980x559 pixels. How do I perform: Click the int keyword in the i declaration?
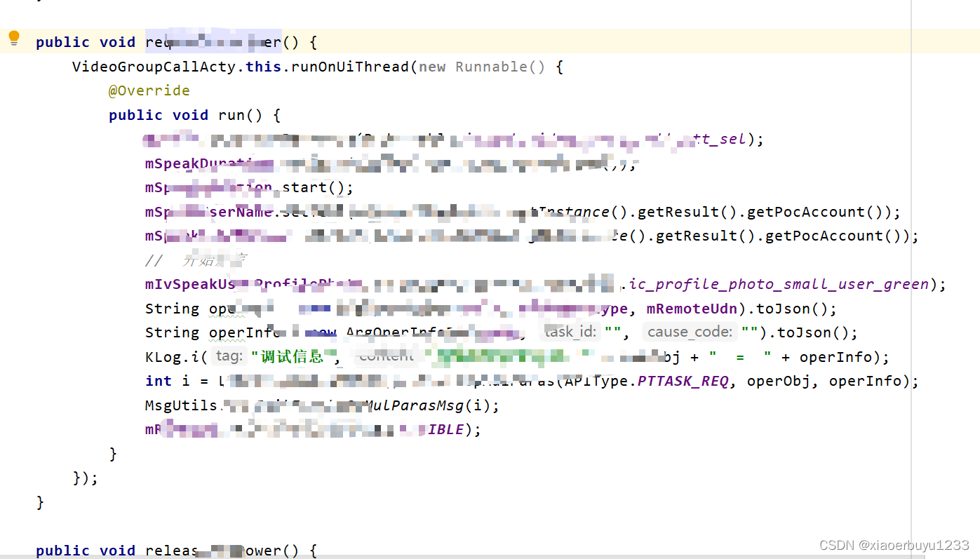point(158,380)
